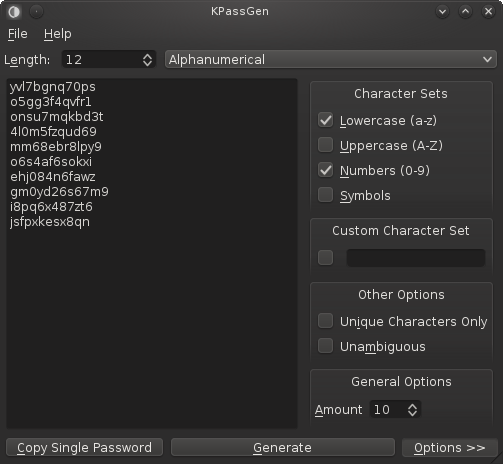Disable the Lowercase (a-z) checkbox

click(325, 120)
